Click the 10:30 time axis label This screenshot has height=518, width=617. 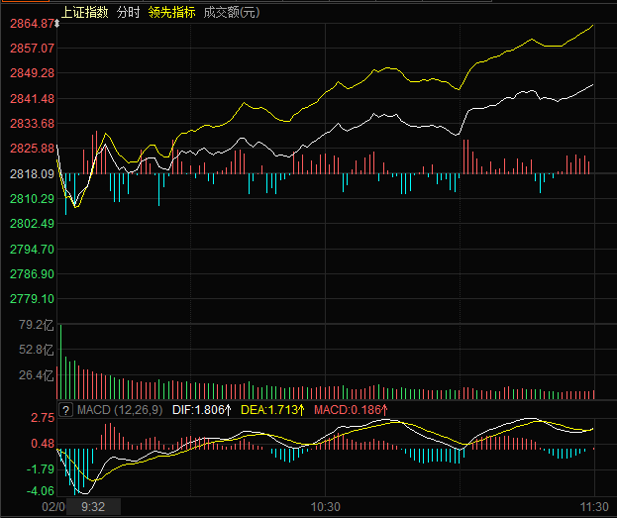coord(326,507)
